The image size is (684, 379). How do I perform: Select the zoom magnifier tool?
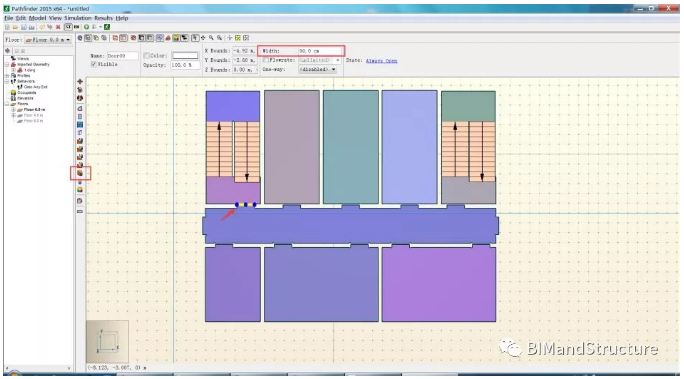[x=211, y=38]
